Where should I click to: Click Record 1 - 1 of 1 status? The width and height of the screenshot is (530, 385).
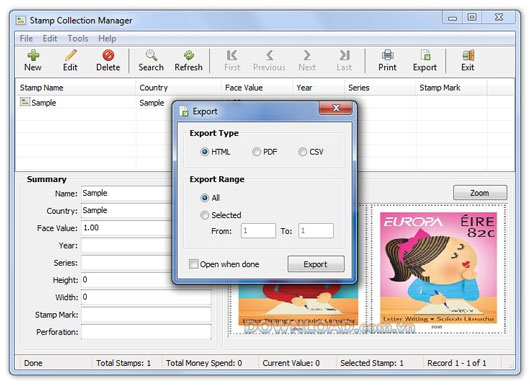coord(457,363)
